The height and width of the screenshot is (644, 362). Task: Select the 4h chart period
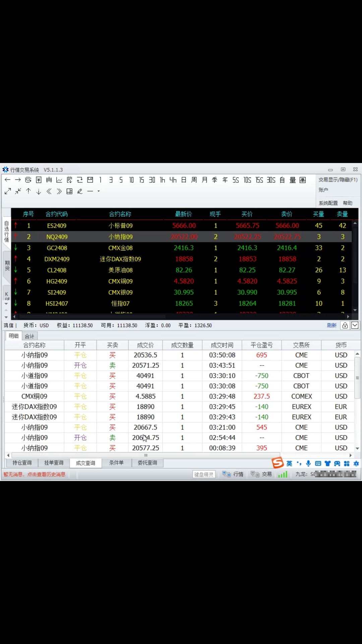(173, 180)
